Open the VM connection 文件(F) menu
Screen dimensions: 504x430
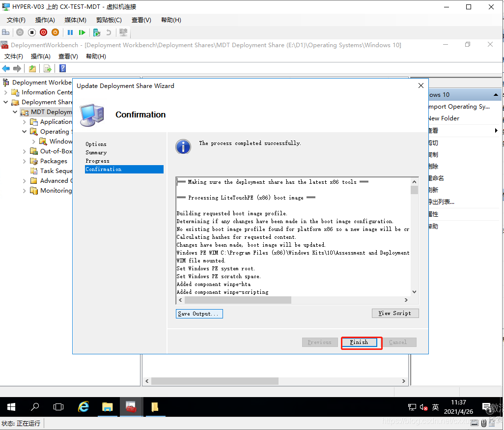pyautogui.click(x=16, y=20)
